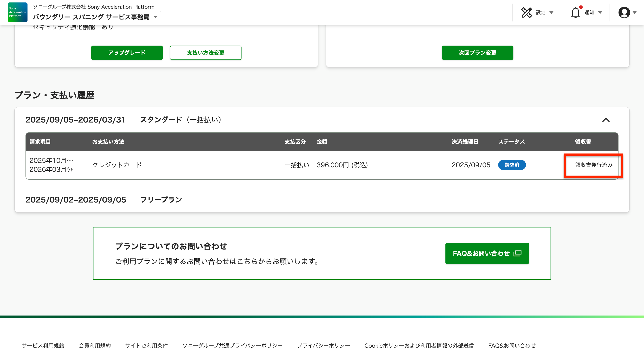Open 会員利用規約 footer link
The image size is (644, 362).
coord(95,345)
